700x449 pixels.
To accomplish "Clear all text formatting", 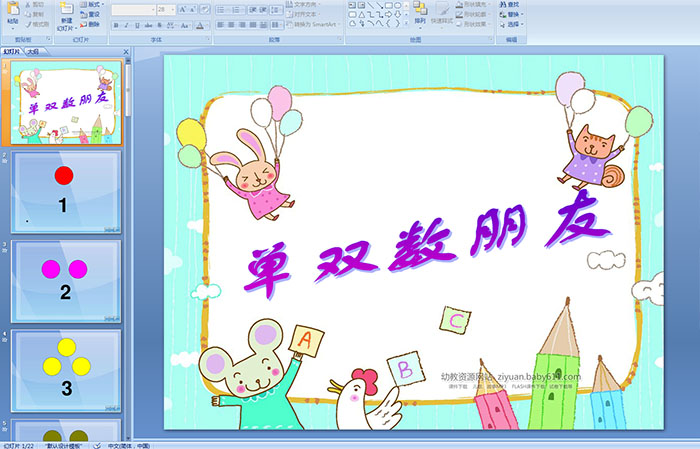I will point(205,9).
